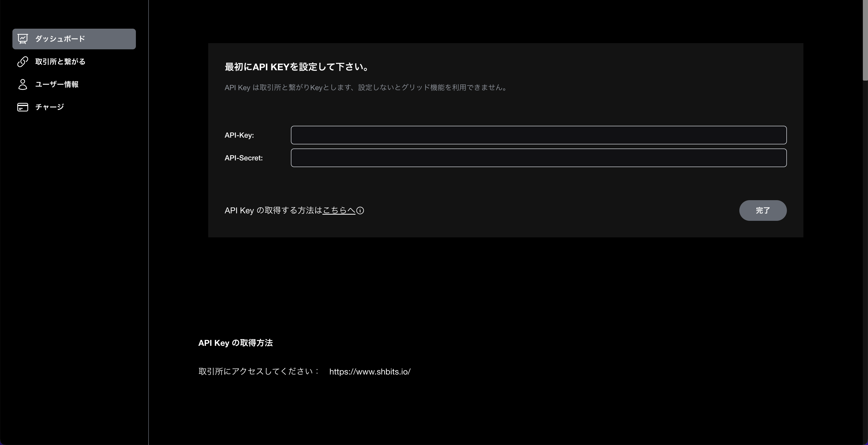Click the API-Secret: label

coord(244,158)
